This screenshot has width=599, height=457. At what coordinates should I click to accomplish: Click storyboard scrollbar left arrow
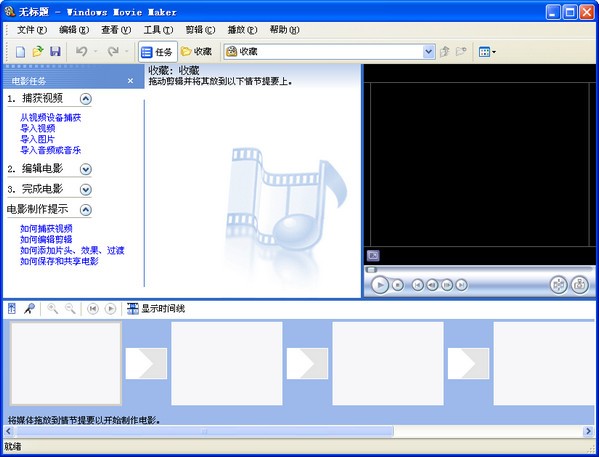point(8,431)
